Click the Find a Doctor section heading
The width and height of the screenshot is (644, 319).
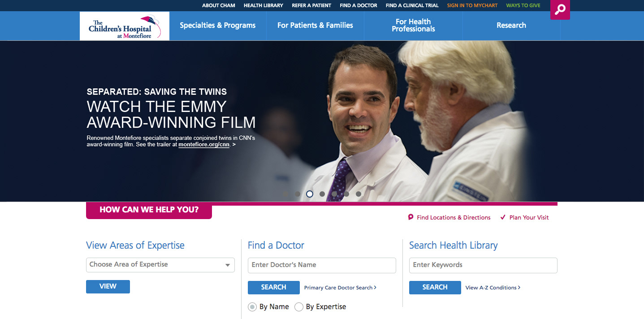276,246
